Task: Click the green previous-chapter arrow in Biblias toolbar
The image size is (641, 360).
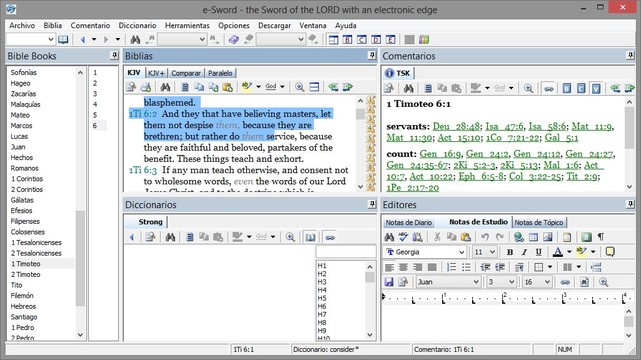Action: pos(333,87)
